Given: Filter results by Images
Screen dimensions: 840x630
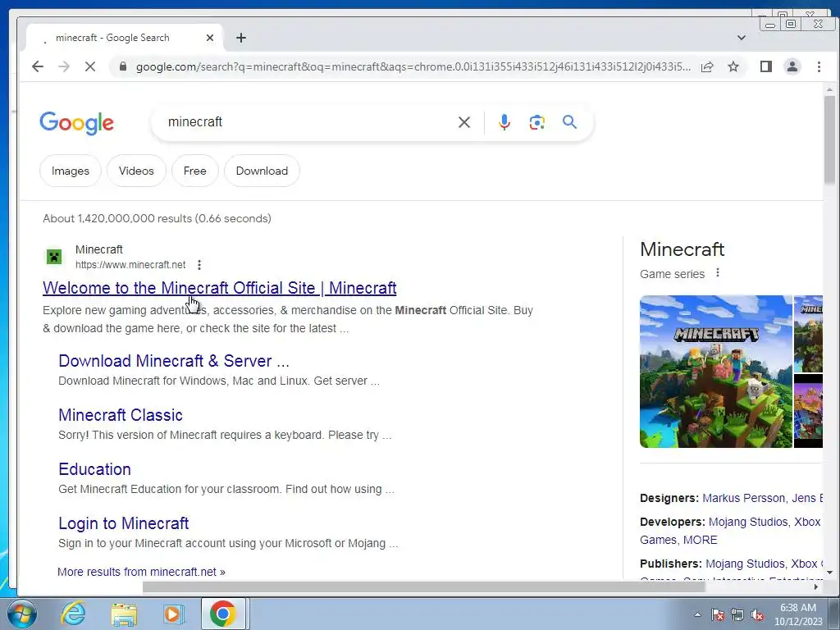Looking at the screenshot, I should (71, 171).
